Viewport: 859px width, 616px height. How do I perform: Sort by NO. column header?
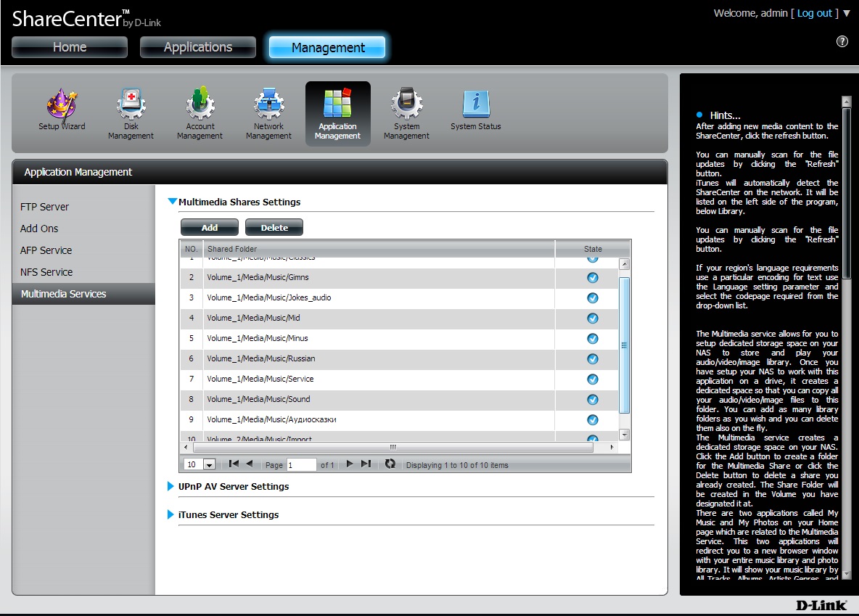pyautogui.click(x=192, y=249)
